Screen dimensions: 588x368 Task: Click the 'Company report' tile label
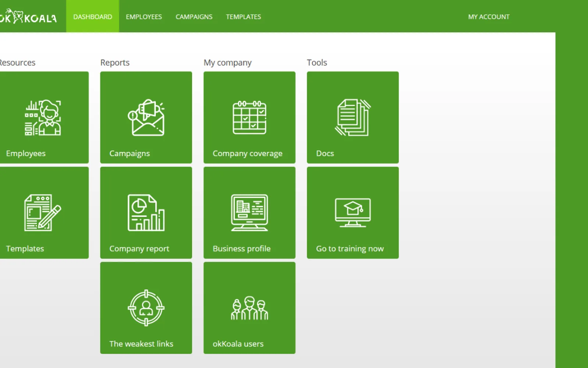pos(139,249)
